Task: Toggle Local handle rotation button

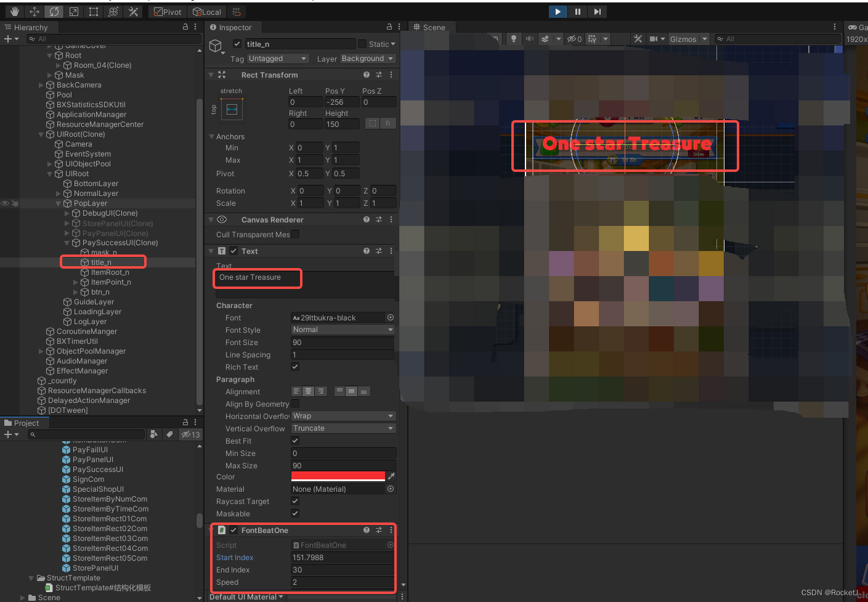Action: (207, 12)
